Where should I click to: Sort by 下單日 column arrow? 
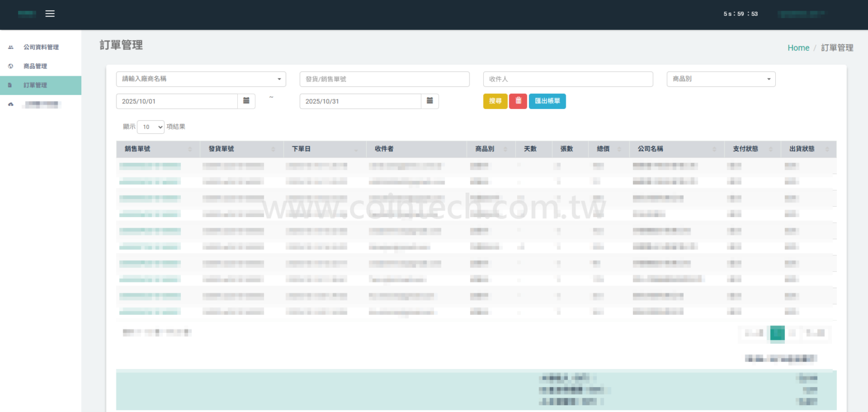click(x=356, y=149)
